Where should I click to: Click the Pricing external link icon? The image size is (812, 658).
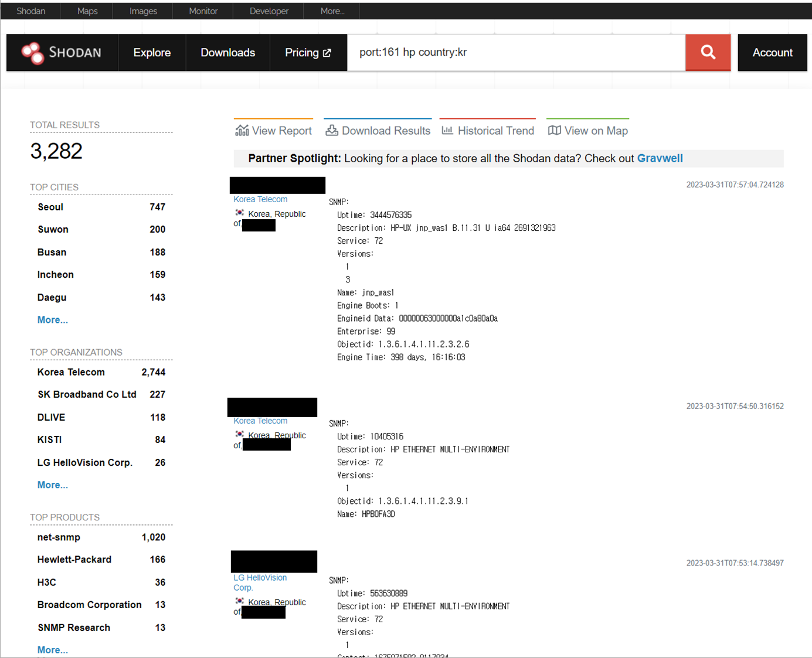coord(327,53)
